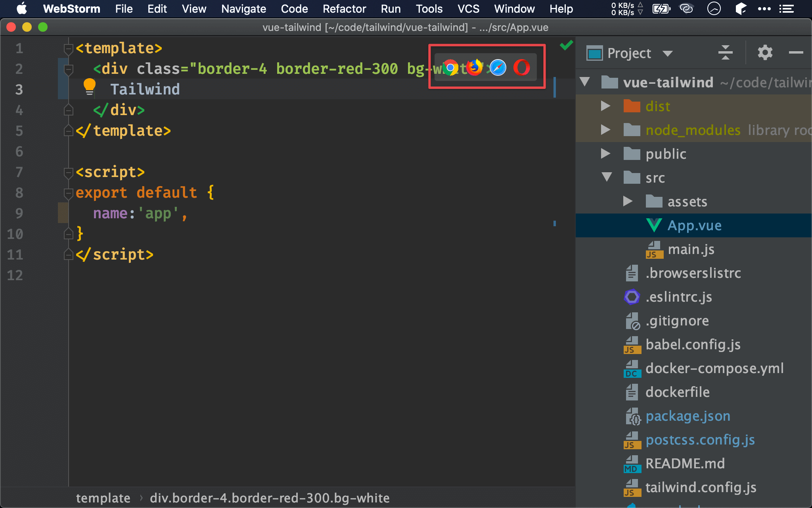Expand the assets folder
Image resolution: width=812 pixels, height=508 pixels.
click(x=627, y=201)
